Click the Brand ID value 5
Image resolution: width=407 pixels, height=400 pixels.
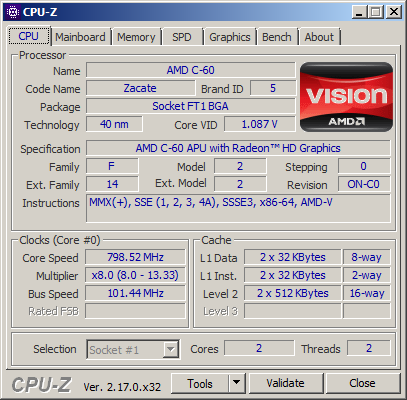pyautogui.click(x=273, y=88)
